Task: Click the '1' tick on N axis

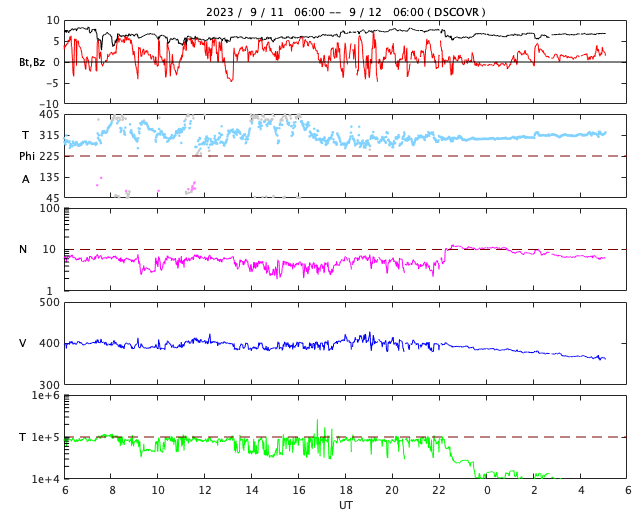Action: tap(50, 292)
